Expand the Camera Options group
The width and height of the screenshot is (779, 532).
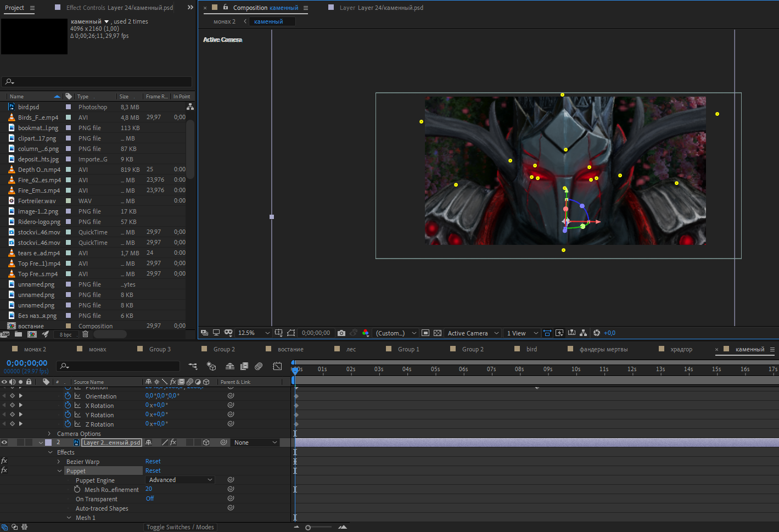coord(49,434)
